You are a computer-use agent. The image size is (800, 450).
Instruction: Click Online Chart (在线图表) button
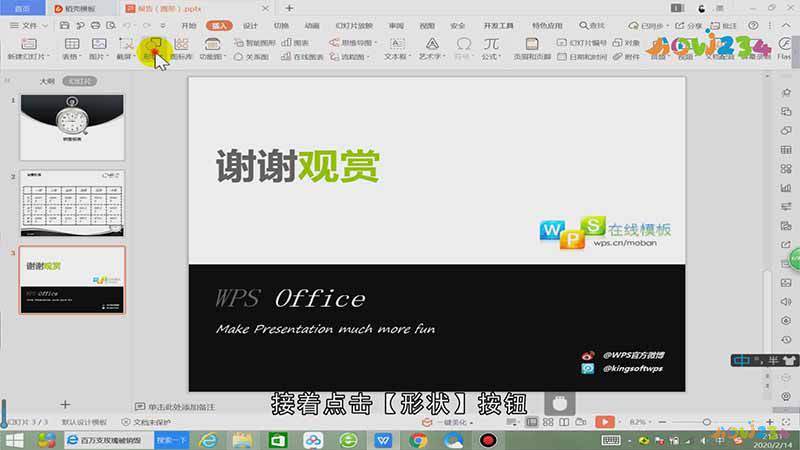[x=302, y=57]
